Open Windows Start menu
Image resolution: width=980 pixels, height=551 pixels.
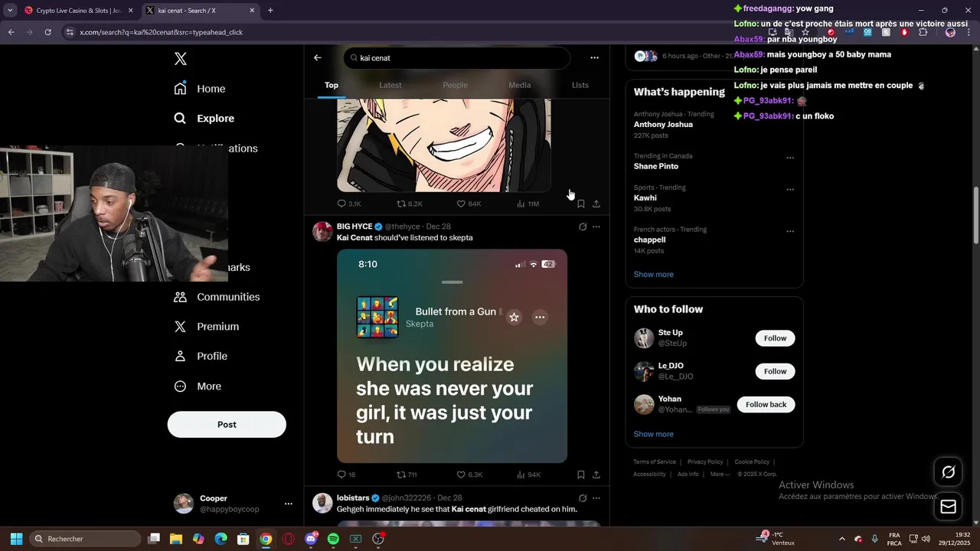coord(16,539)
